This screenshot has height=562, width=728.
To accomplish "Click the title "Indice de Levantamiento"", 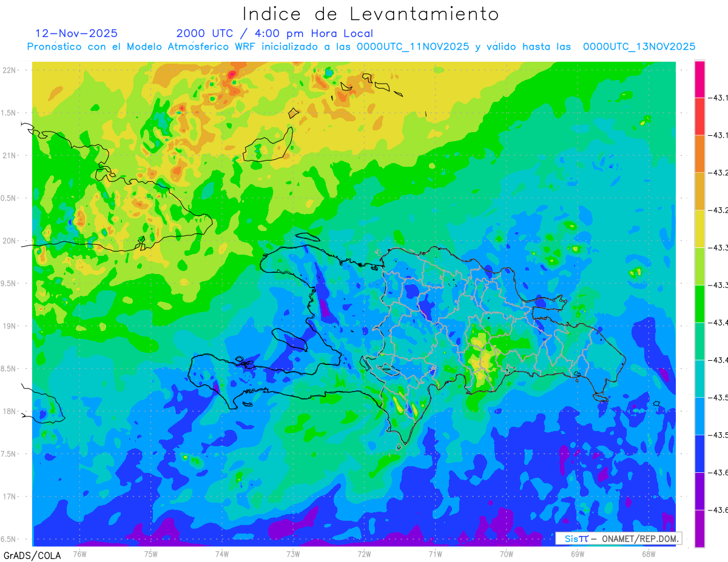I will click(x=371, y=14).
